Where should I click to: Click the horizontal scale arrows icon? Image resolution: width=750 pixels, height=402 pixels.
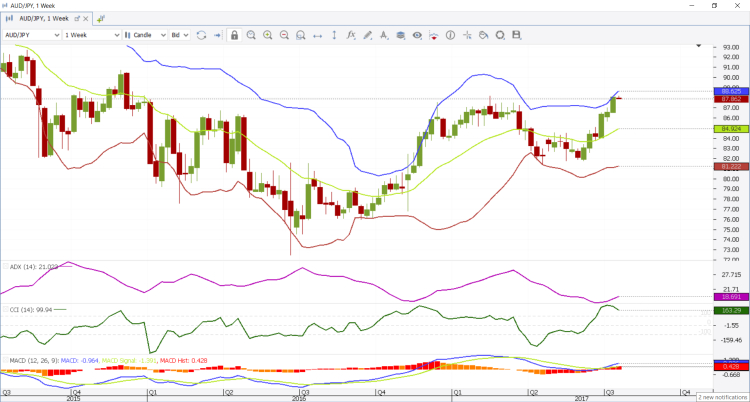coord(317,35)
